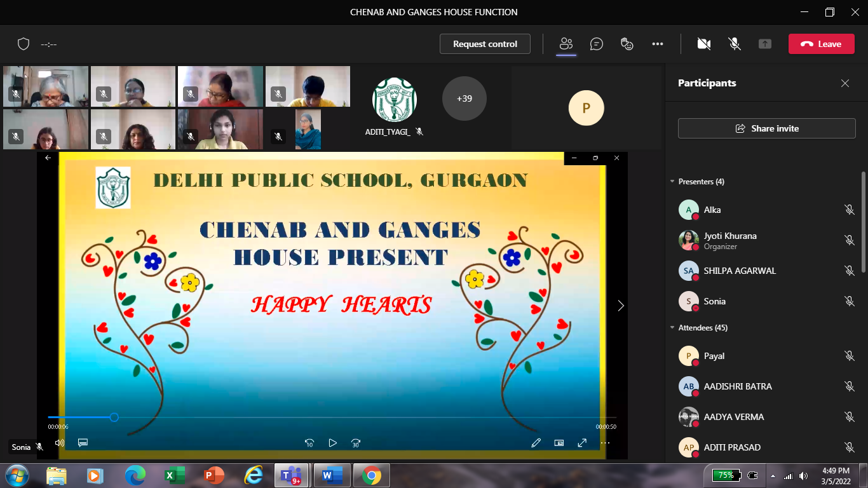
Task: Click the Share invite button
Action: click(x=767, y=128)
